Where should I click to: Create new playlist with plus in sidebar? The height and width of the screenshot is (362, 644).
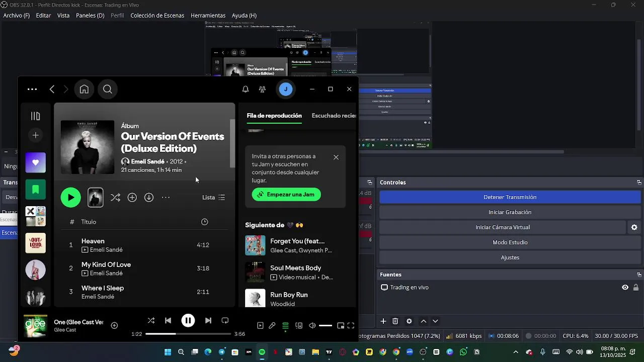click(35, 135)
